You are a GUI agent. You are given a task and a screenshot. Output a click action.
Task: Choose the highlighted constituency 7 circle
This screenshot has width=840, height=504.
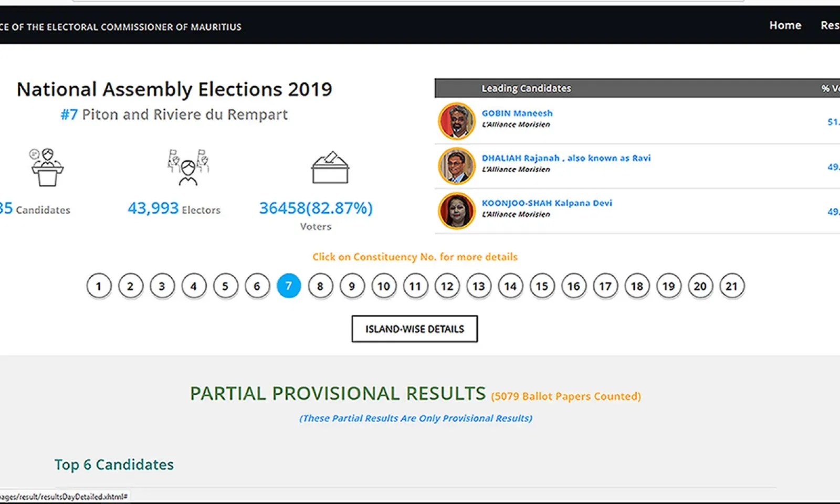[288, 286]
